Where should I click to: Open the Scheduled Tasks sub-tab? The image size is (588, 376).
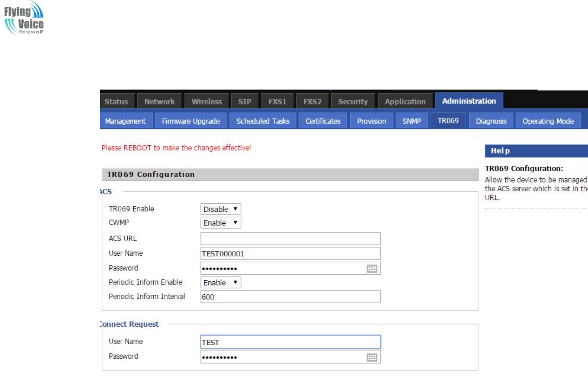point(263,121)
